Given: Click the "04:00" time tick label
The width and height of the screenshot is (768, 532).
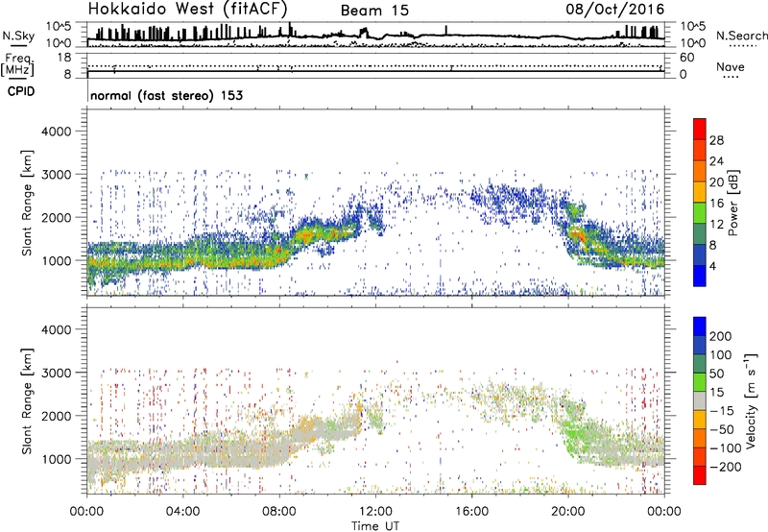Looking at the screenshot, I should point(183,512).
